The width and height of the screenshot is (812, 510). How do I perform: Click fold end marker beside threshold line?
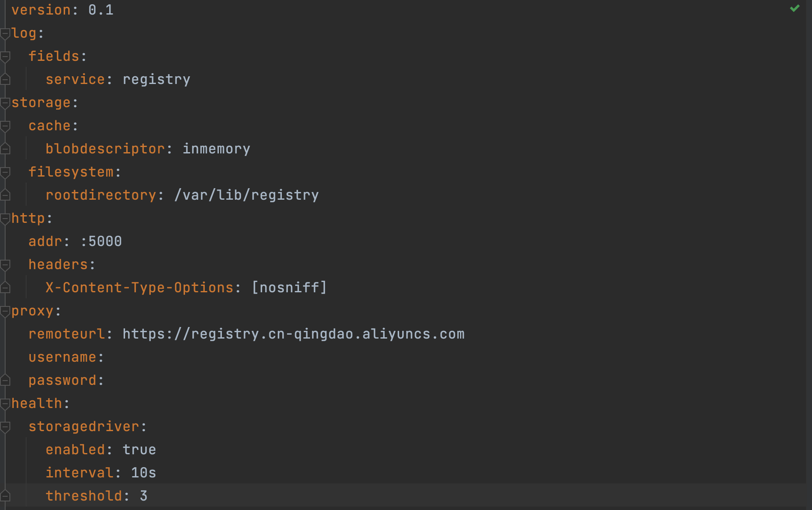5,496
